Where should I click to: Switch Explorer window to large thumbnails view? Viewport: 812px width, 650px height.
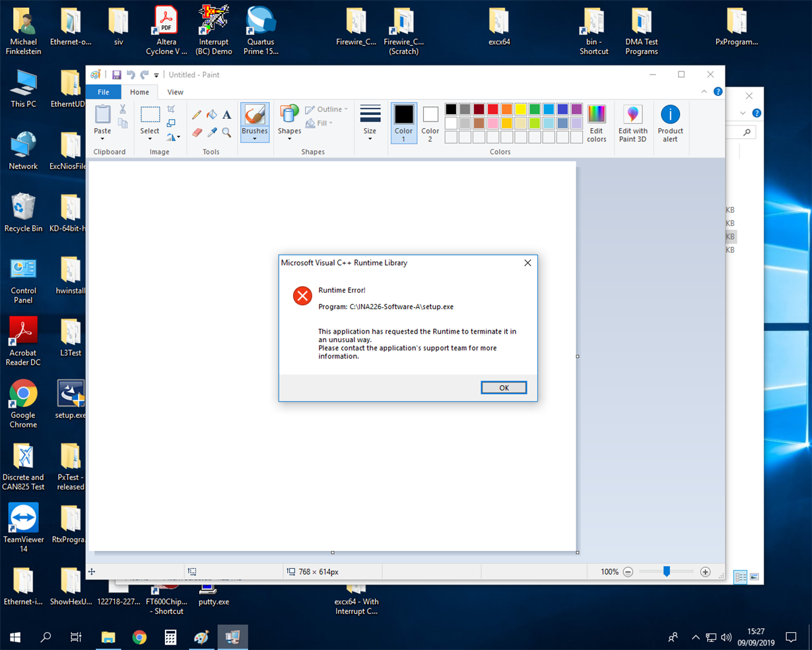(754, 577)
